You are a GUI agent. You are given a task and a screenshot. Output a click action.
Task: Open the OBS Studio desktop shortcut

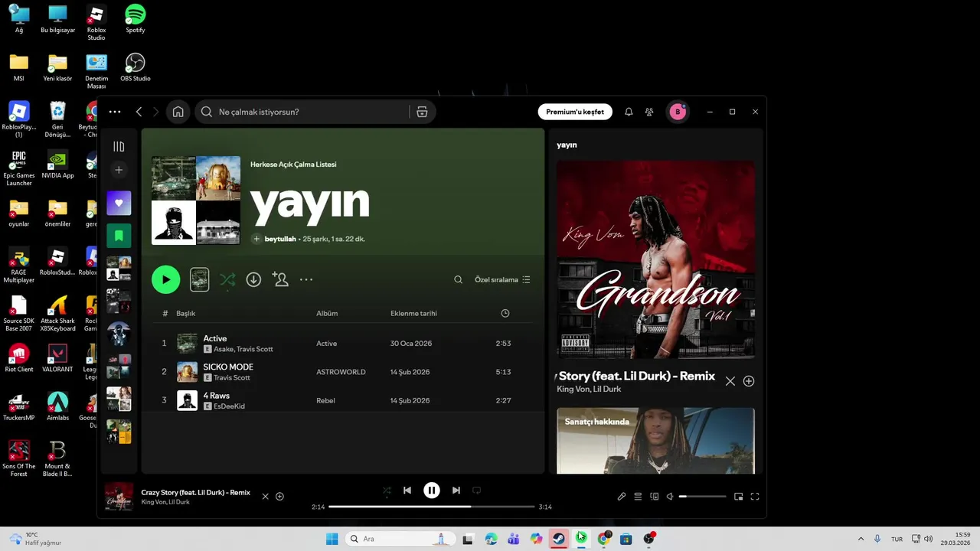(135, 67)
